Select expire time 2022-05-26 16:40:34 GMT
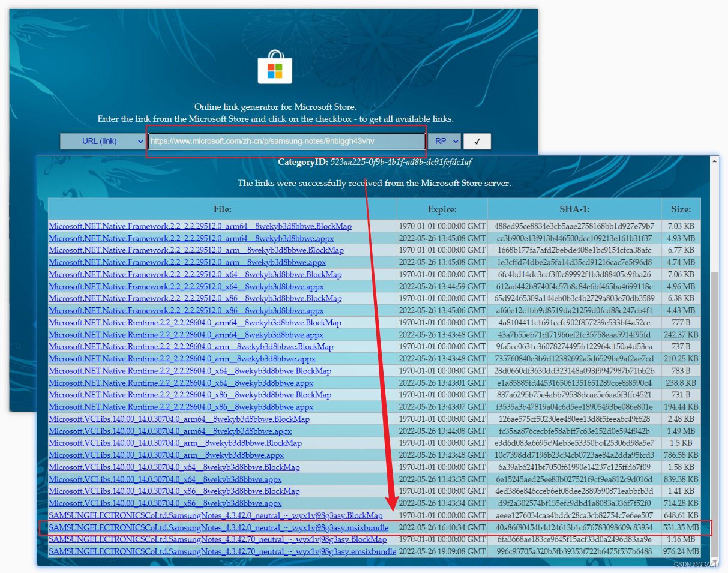Screen dimensions: 728x573 [x=442, y=528]
